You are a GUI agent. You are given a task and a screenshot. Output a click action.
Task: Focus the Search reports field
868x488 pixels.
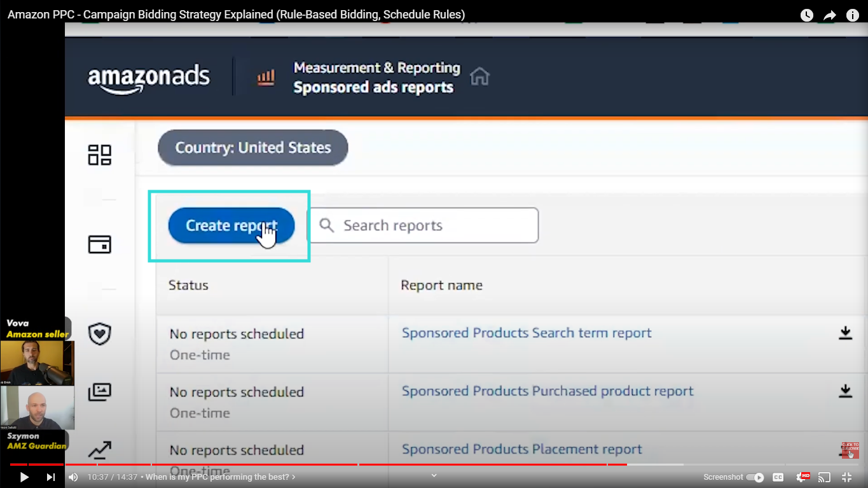[423, 225]
